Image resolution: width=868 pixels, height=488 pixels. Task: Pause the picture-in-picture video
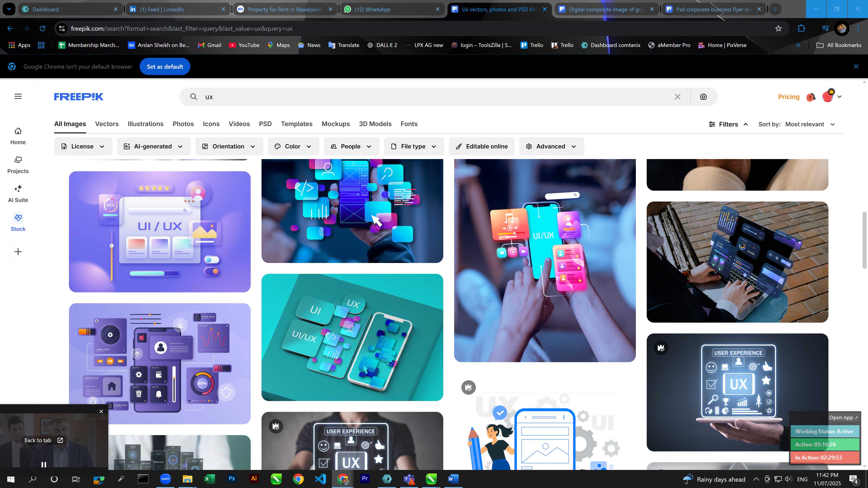44,465
